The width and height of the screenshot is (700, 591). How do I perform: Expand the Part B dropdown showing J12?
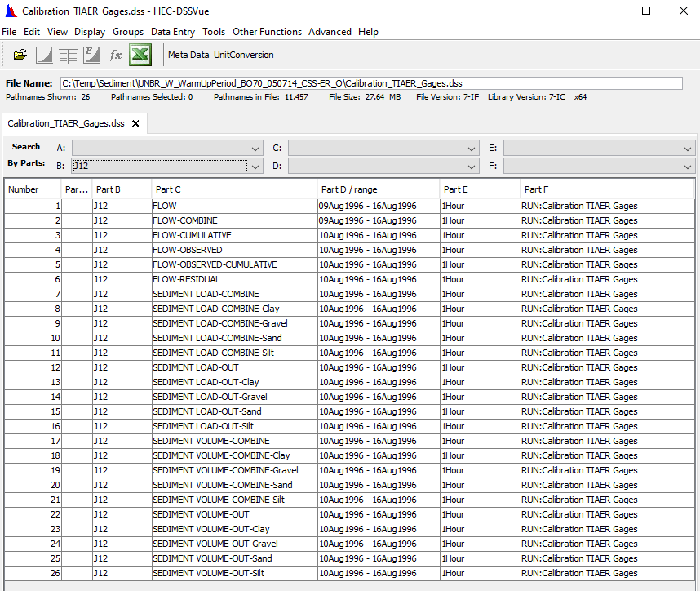[x=255, y=166]
